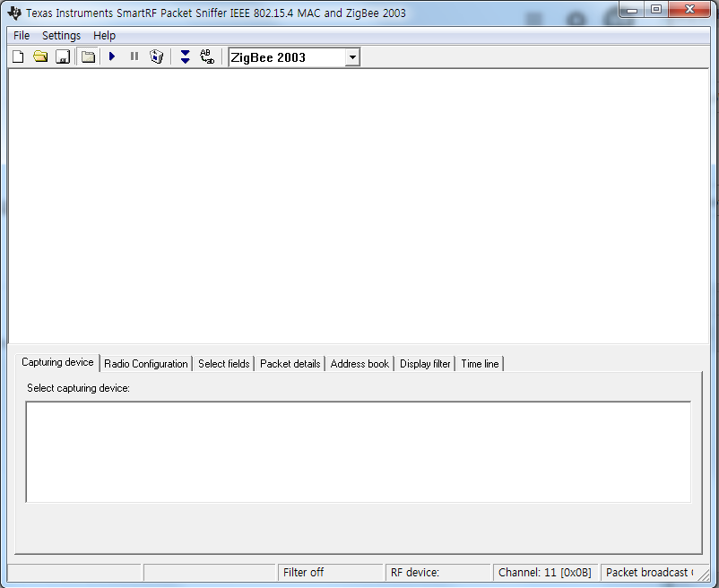This screenshot has width=719, height=588.
Task: Open the Time line tab
Action: pos(480,364)
